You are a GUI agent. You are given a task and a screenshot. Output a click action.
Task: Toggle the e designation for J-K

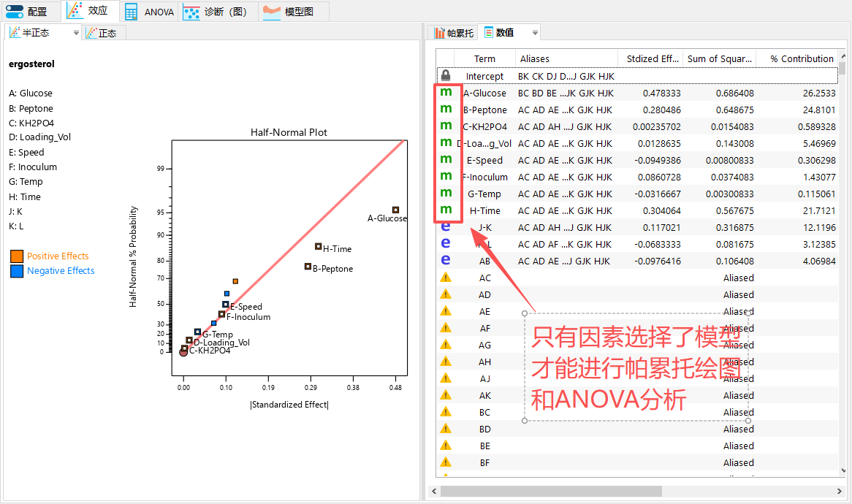tap(446, 227)
